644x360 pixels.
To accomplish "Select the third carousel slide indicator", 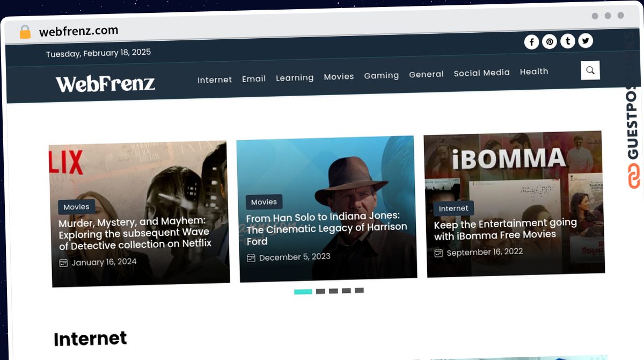I will click(x=333, y=291).
